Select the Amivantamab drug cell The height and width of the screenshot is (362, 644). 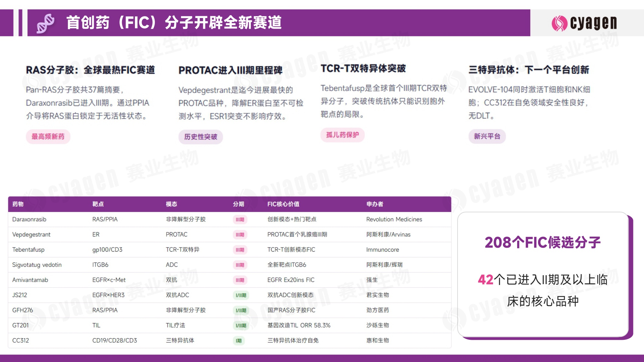30,280
